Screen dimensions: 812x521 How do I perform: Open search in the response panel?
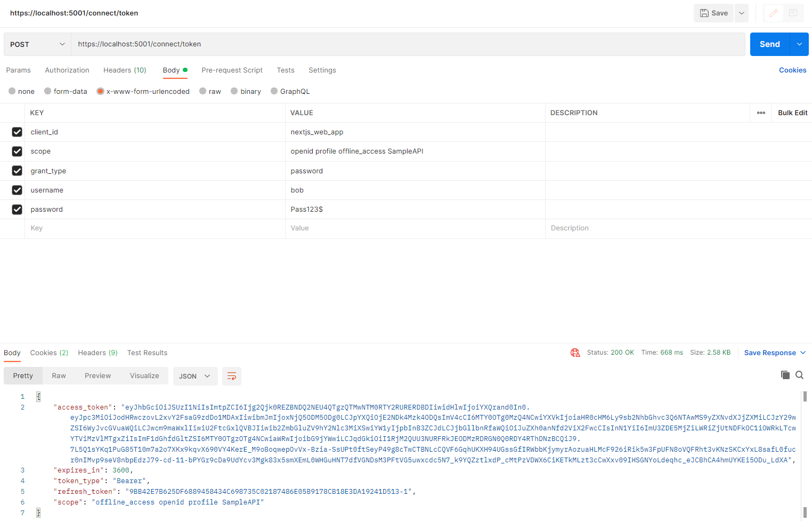[x=799, y=375]
